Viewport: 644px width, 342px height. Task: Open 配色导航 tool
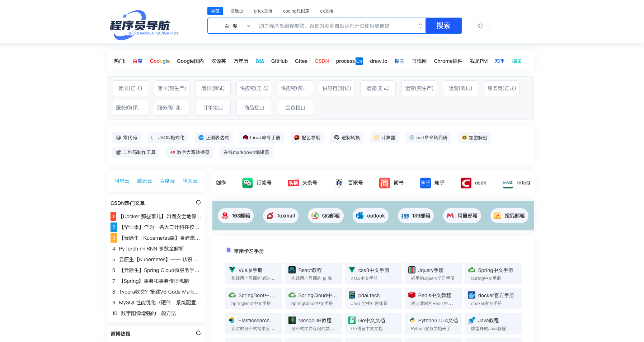307,137
